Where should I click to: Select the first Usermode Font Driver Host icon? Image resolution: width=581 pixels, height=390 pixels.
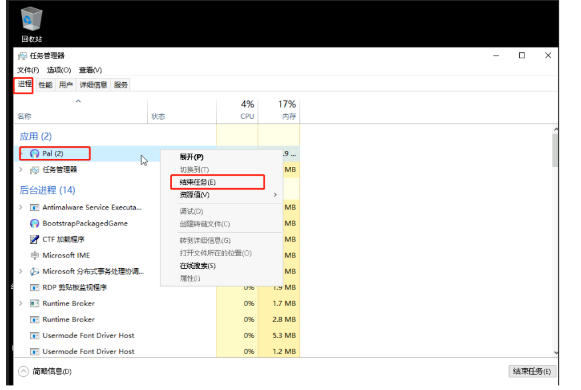34,336
